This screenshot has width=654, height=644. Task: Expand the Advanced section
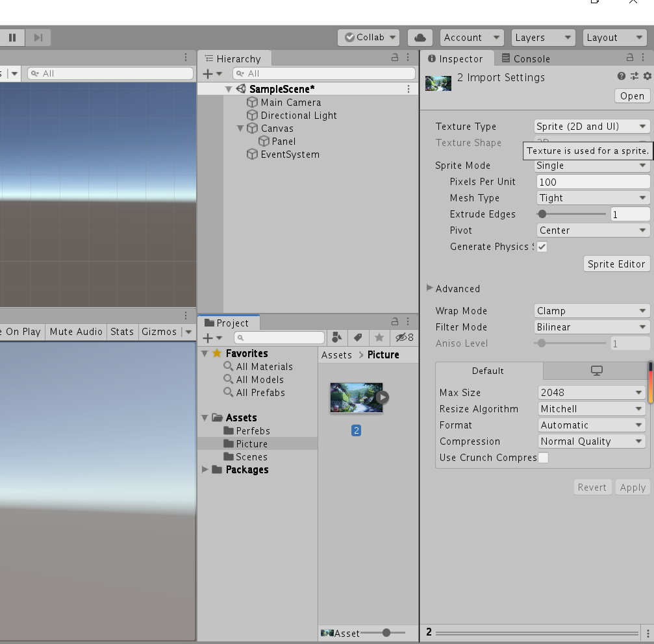429,288
